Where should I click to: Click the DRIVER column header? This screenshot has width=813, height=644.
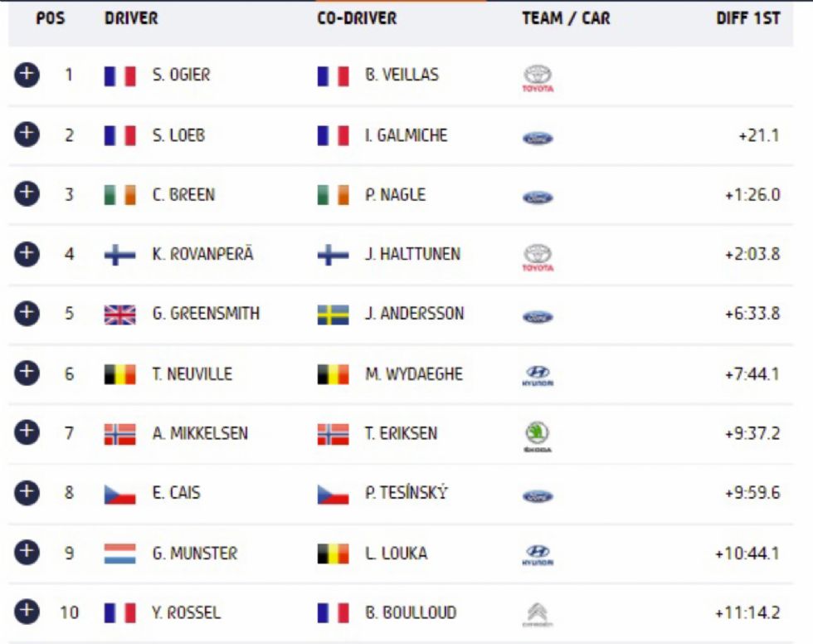131,18
